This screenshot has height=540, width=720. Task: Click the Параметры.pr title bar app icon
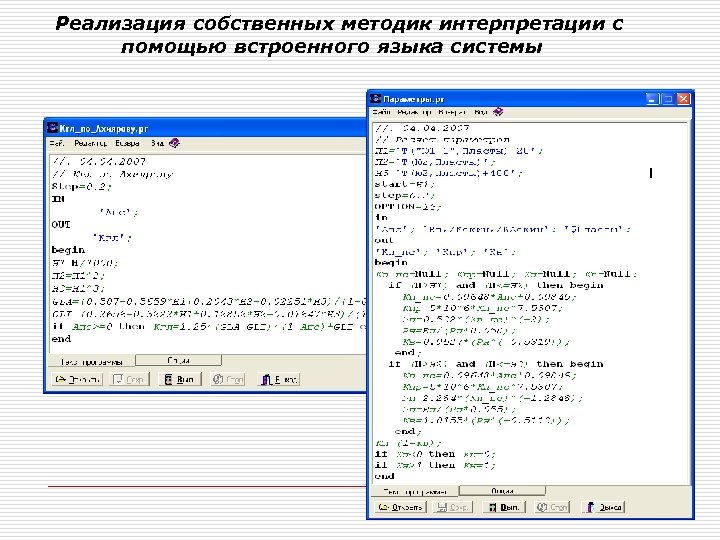point(376,99)
